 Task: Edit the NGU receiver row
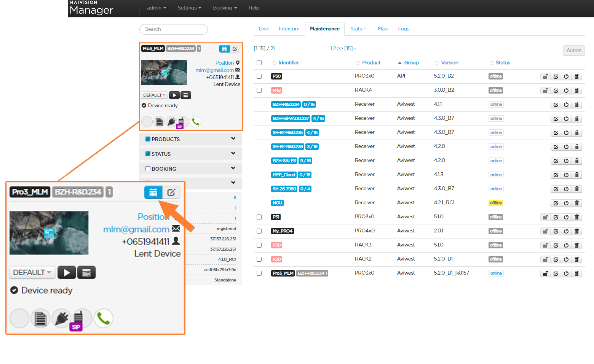tap(556, 203)
